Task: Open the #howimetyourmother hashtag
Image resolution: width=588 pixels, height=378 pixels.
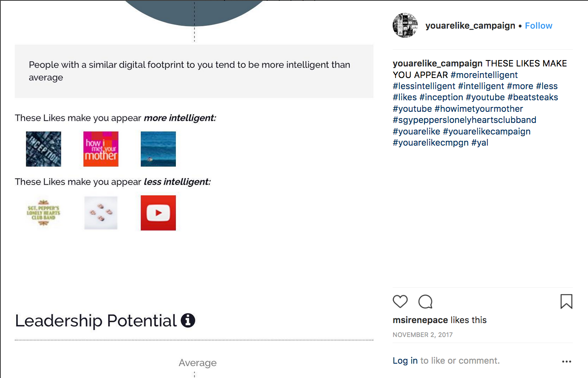Action: [479, 109]
